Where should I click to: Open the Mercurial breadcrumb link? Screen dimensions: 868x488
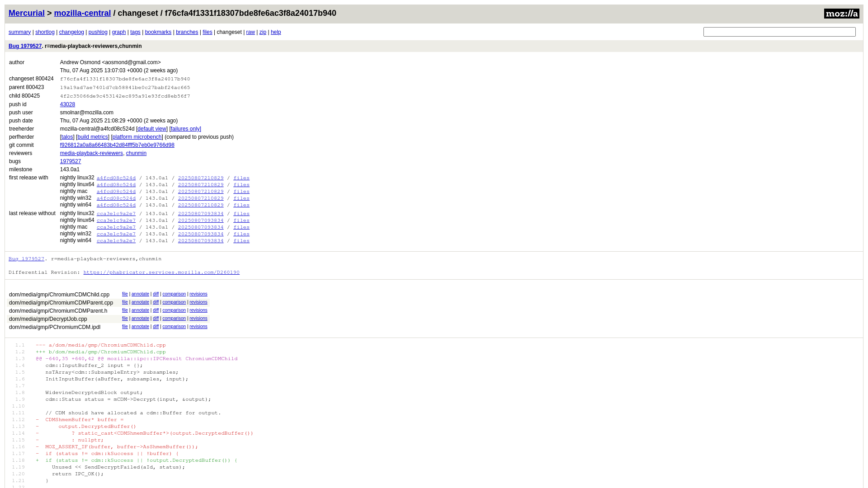coord(27,13)
